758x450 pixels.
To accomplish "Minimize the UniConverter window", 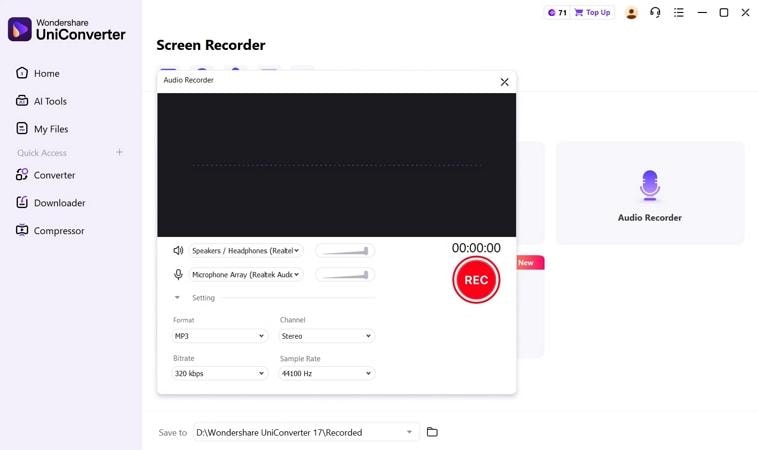I will pos(702,13).
